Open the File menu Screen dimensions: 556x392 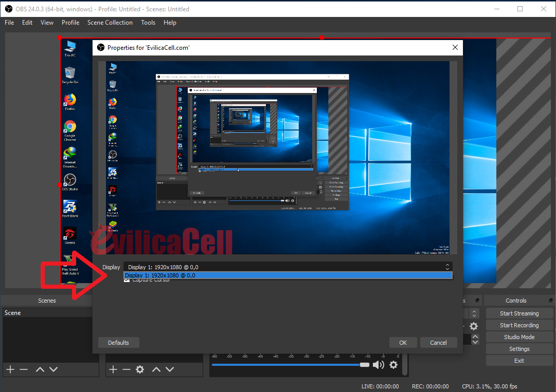pyautogui.click(x=9, y=22)
